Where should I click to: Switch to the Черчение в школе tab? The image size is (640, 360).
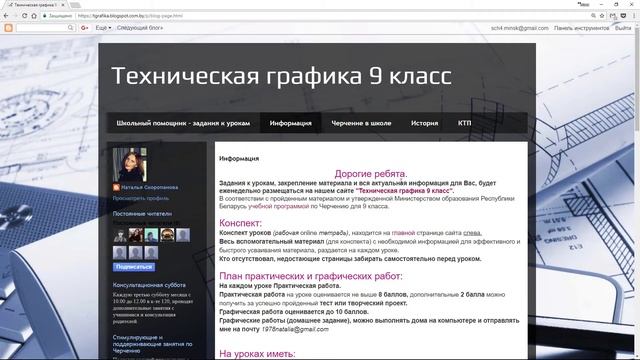click(x=361, y=123)
